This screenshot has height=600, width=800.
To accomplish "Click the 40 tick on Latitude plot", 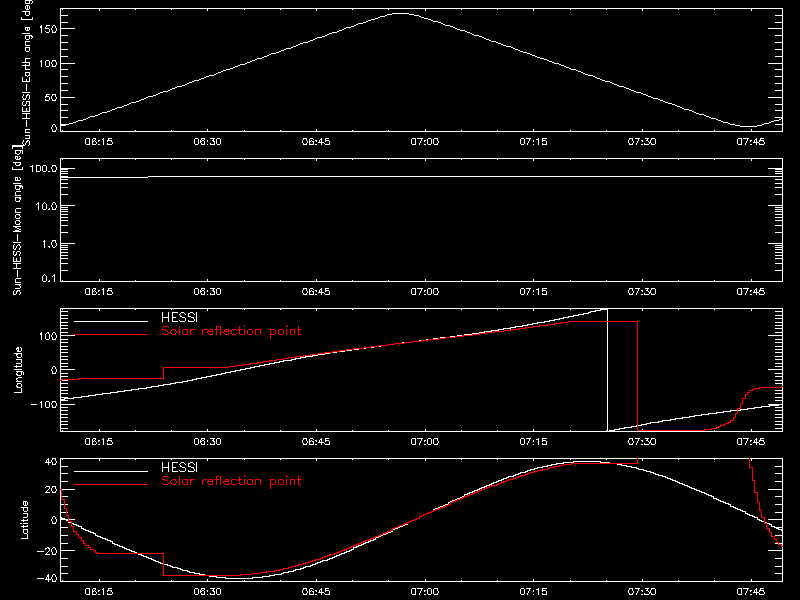I will [x=51, y=462].
